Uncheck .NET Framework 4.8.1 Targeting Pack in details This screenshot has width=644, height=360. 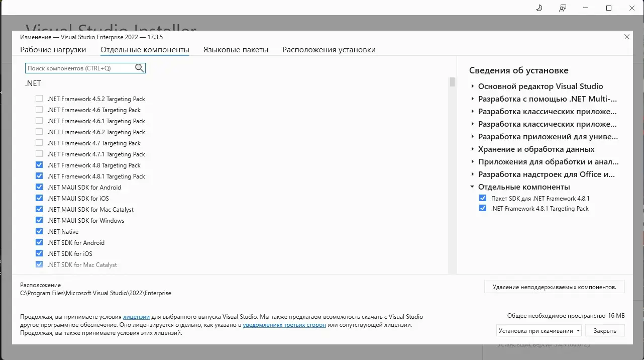click(483, 208)
